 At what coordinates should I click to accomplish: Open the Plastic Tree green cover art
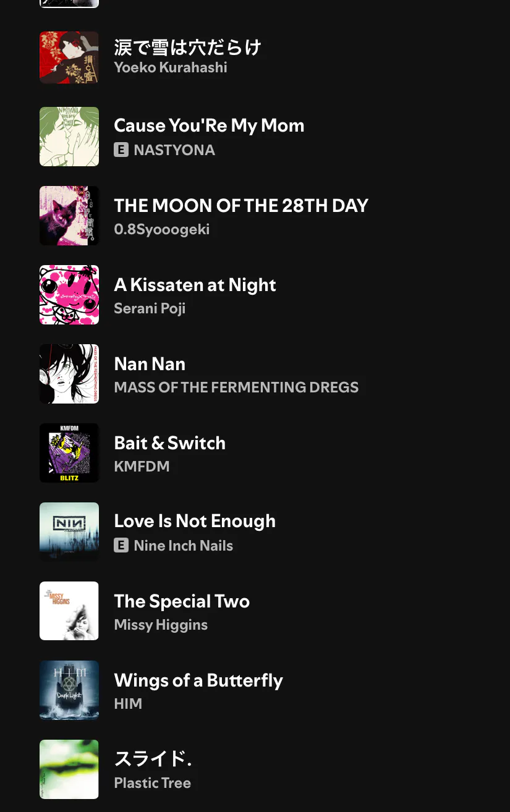point(69,769)
